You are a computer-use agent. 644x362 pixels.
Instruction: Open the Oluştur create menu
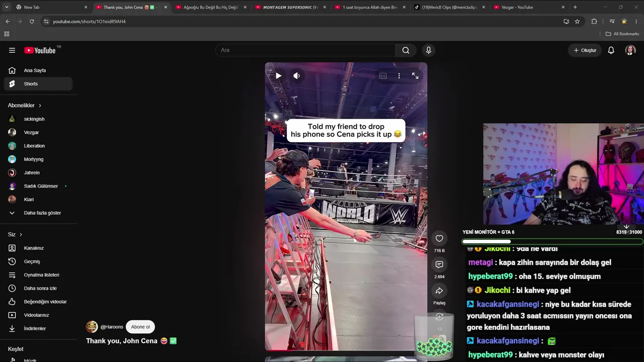pyautogui.click(x=585, y=50)
